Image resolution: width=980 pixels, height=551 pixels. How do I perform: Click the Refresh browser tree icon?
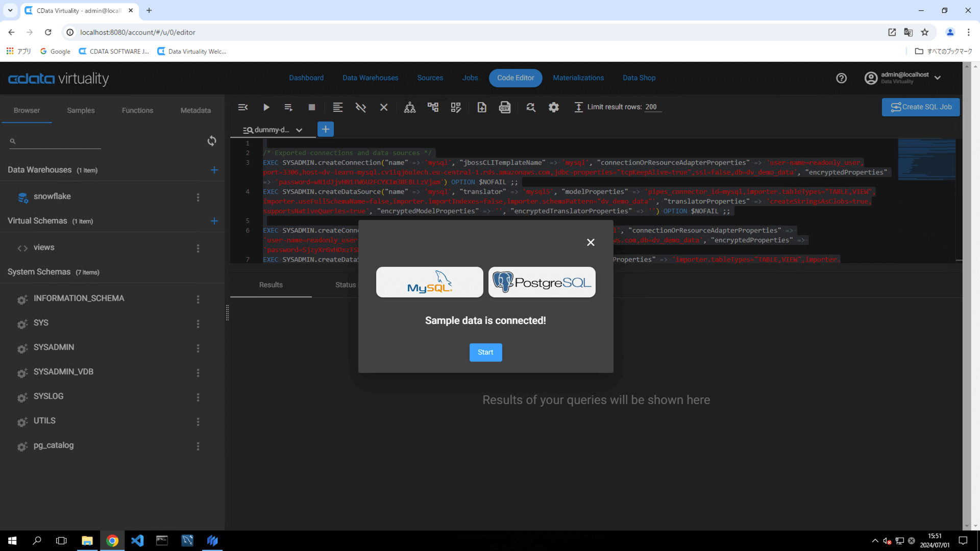click(212, 141)
